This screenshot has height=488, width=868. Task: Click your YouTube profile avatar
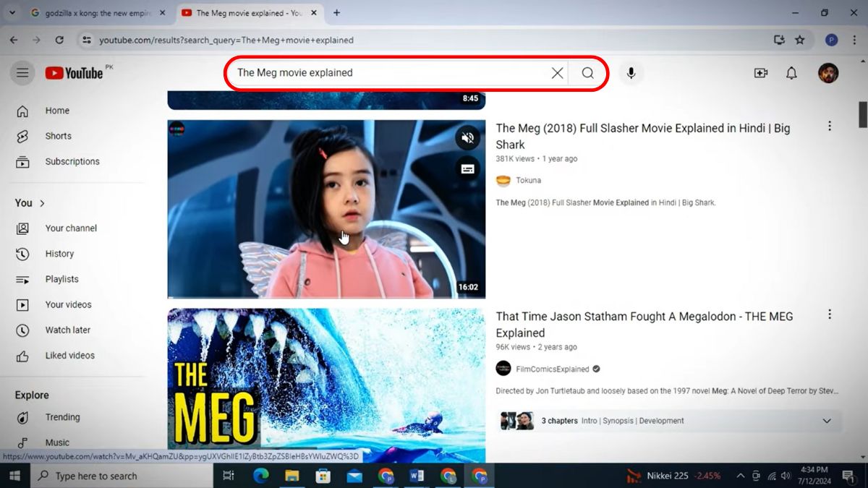(x=828, y=72)
